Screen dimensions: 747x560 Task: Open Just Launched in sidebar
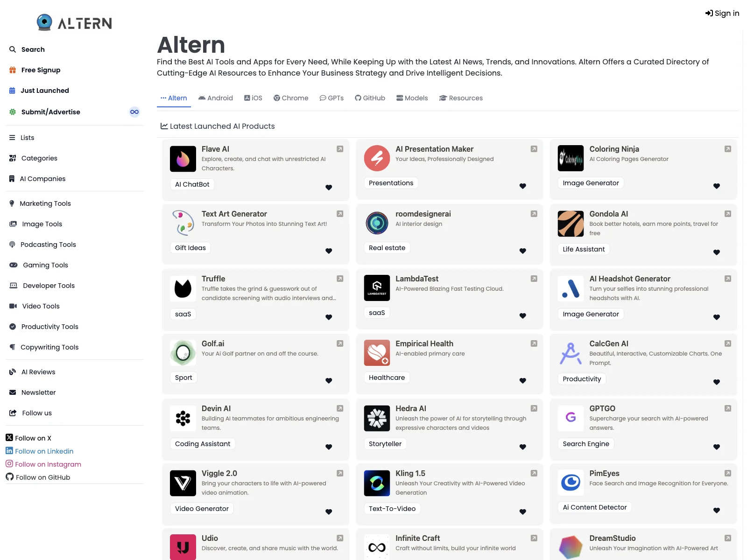[x=39, y=91]
